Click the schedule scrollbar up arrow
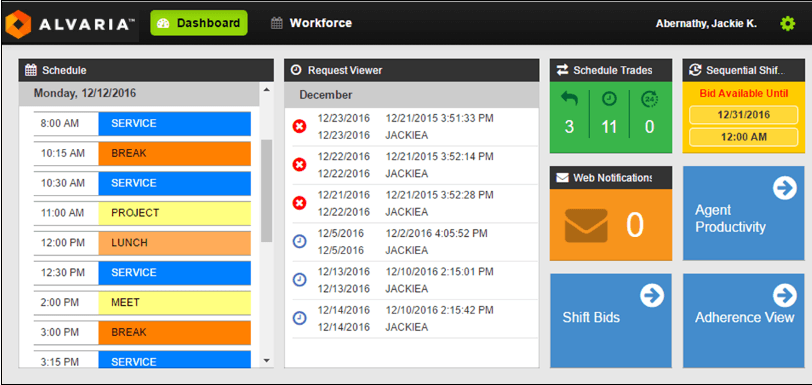Viewport: 812px width, 385px height. [266, 90]
